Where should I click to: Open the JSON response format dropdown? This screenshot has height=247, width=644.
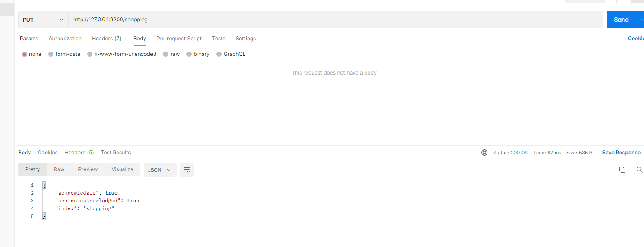pos(160,170)
